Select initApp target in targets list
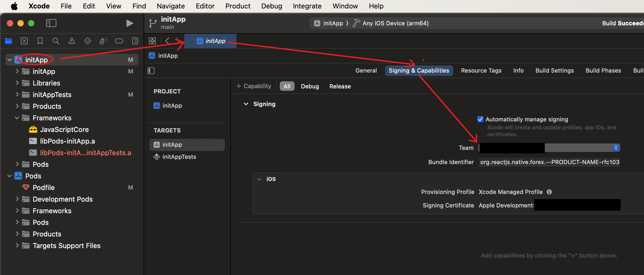 click(x=187, y=145)
